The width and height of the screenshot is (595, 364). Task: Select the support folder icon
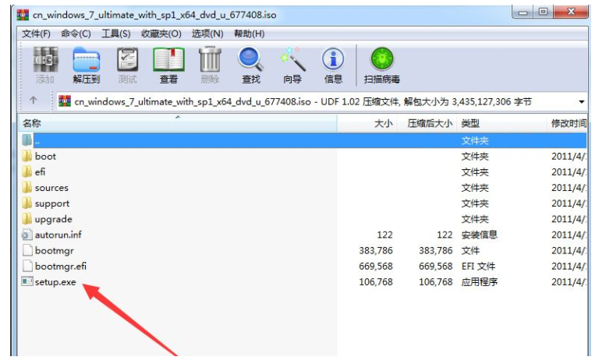point(27,203)
